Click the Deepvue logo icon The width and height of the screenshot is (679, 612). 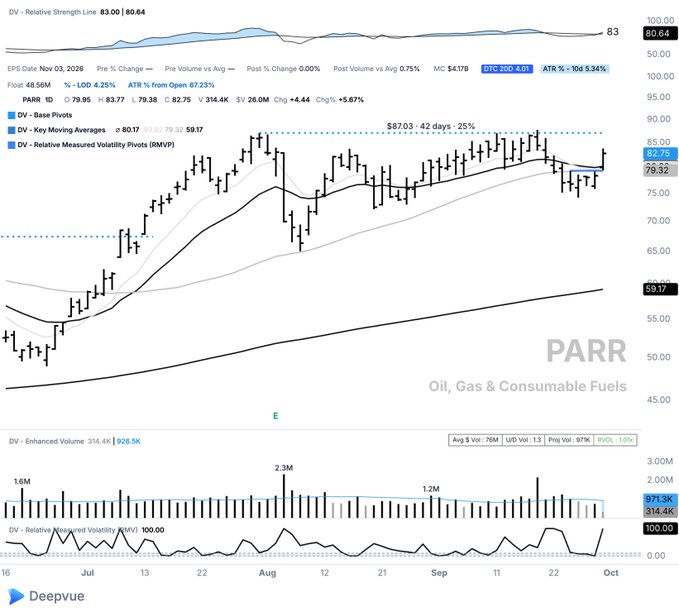[x=16, y=596]
